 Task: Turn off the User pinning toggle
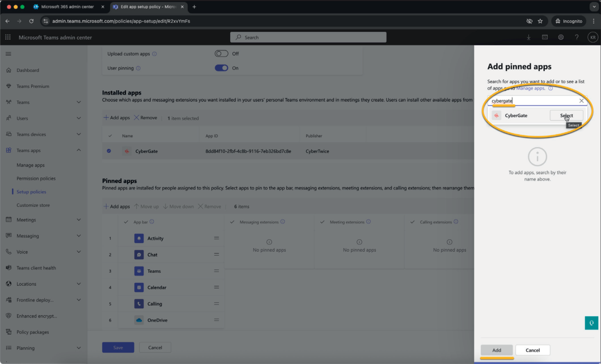point(221,67)
